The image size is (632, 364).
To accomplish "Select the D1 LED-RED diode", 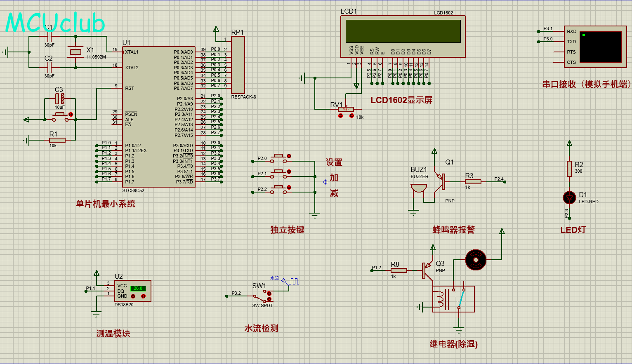I will (x=569, y=198).
